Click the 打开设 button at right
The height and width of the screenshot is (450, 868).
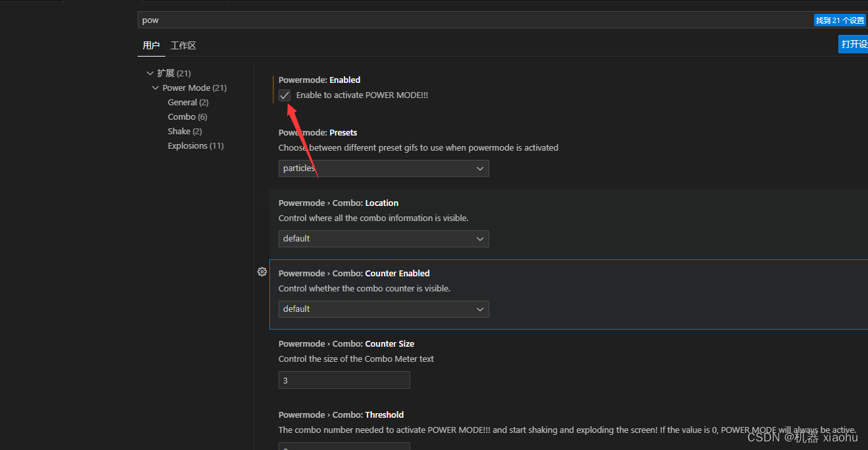(x=854, y=44)
